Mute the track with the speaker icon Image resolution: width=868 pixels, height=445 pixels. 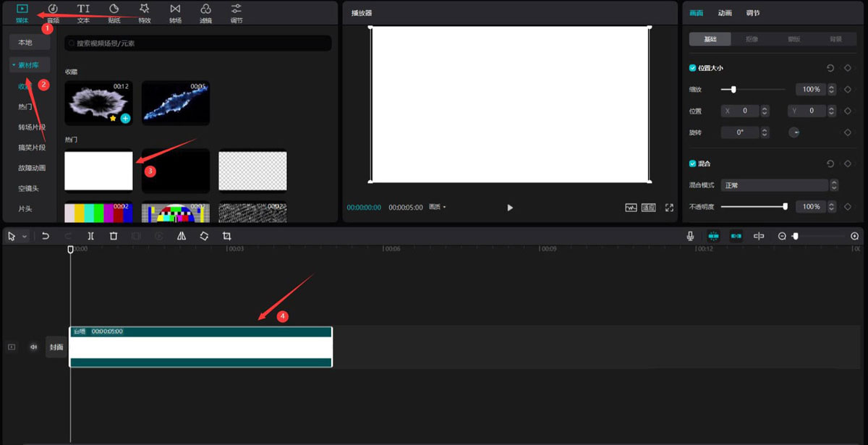(33, 347)
